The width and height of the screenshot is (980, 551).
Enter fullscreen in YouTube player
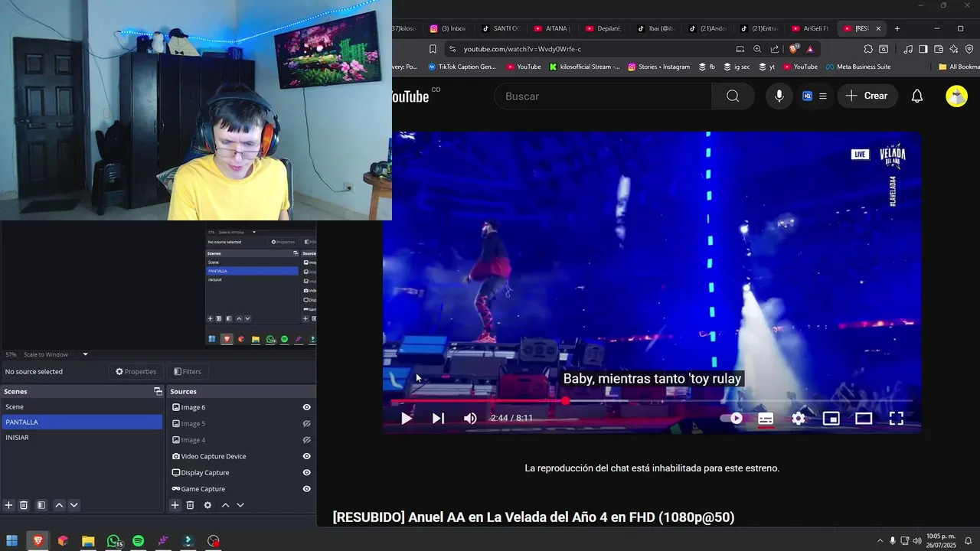(x=897, y=419)
